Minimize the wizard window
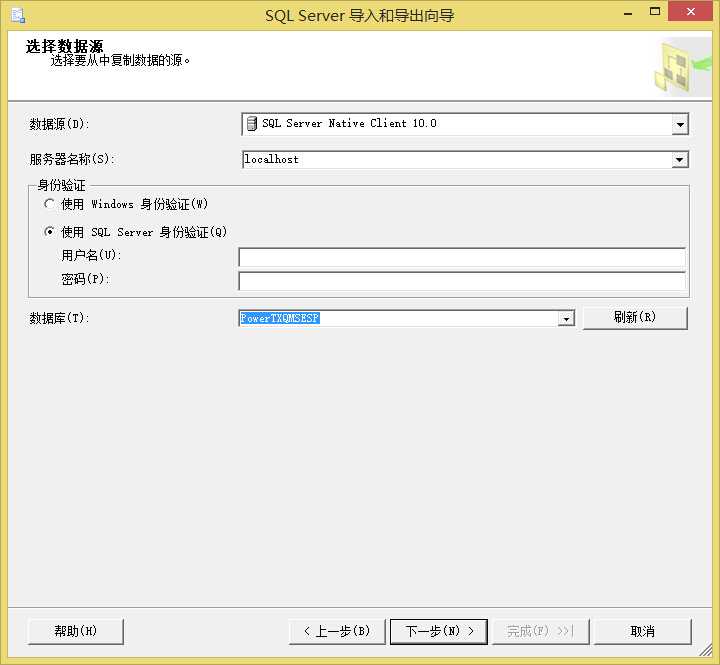 tap(628, 13)
